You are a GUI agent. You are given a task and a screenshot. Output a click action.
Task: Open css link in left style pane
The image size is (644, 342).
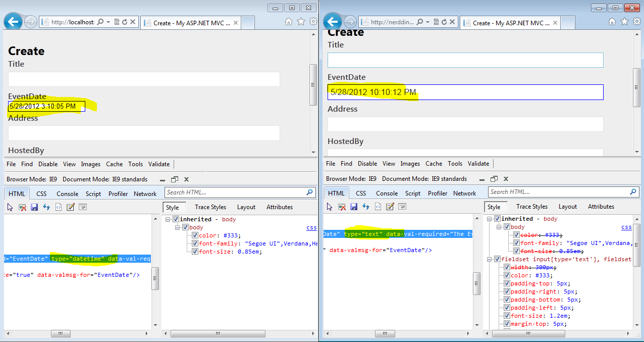311,228
